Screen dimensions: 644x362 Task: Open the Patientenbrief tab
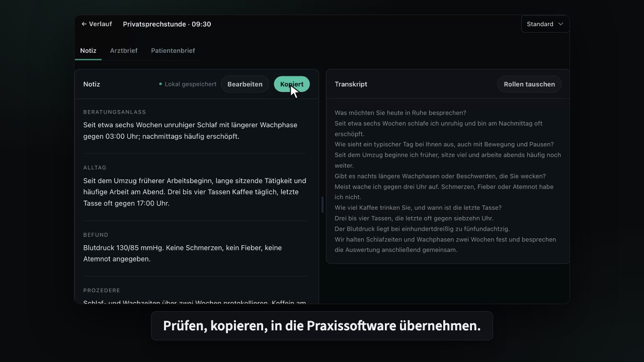point(173,50)
